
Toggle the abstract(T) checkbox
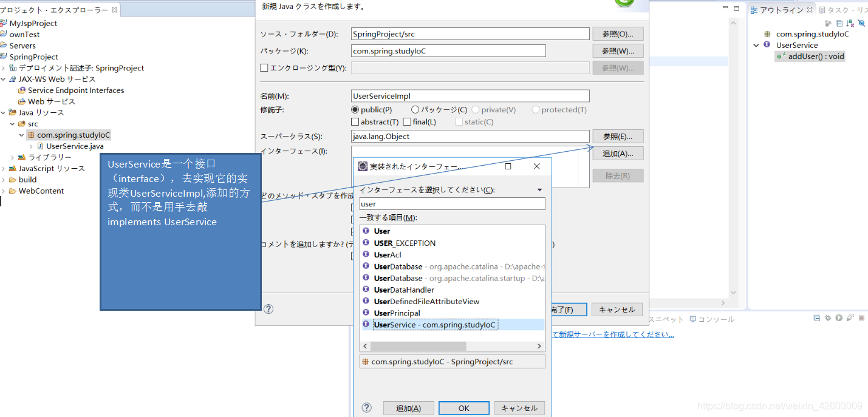[x=355, y=122]
